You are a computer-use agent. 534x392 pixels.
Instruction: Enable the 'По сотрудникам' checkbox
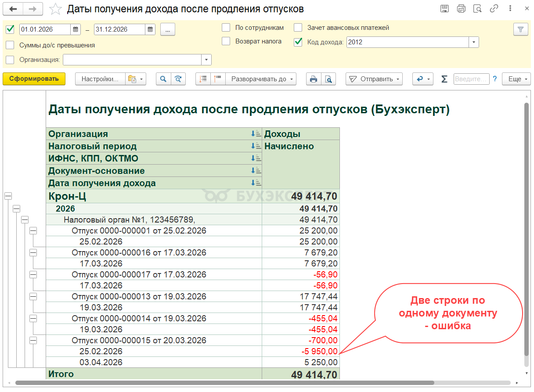[226, 28]
